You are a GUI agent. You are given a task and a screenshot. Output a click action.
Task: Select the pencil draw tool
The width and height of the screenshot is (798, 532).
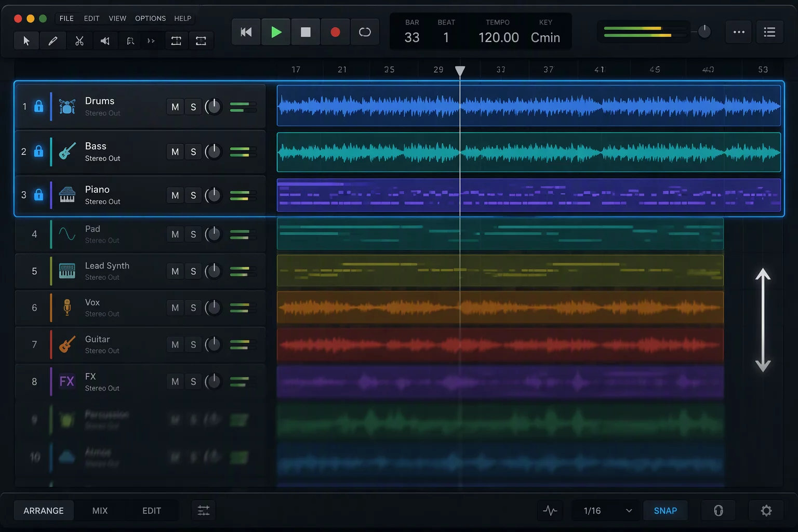(x=53, y=41)
